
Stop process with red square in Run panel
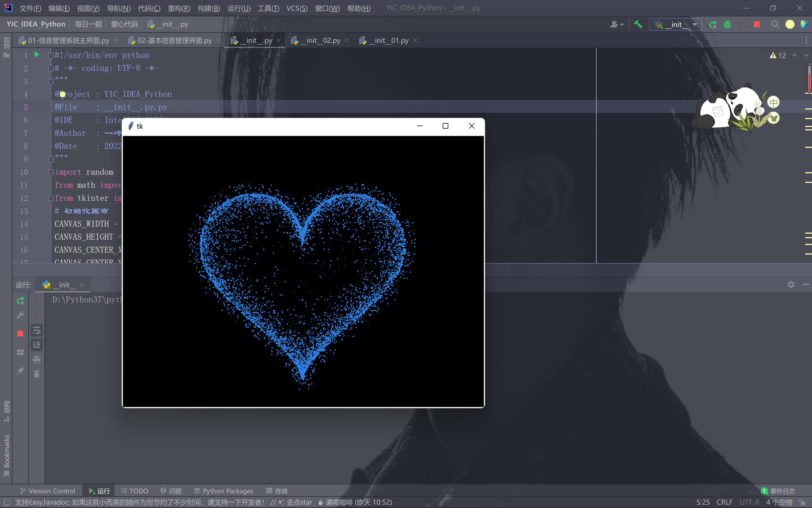(21, 333)
